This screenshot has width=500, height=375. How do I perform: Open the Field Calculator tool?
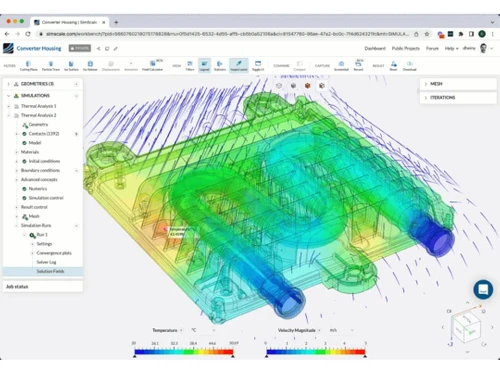(152, 65)
